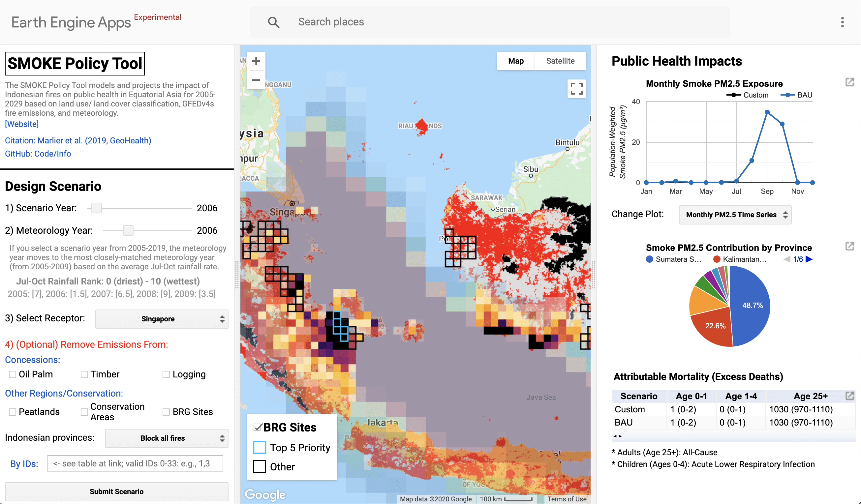Open the Website link
The height and width of the screenshot is (504, 861).
[22, 124]
